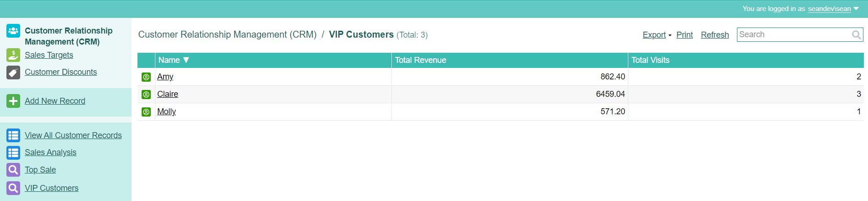868x201 pixels.
Task: Click the Customer Discounts tag icon
Action: (x=13, y=72)
